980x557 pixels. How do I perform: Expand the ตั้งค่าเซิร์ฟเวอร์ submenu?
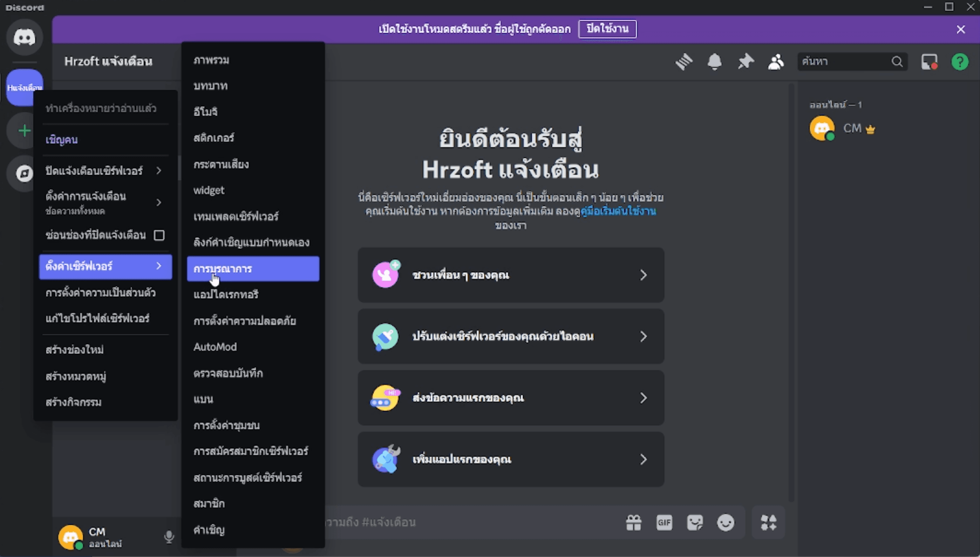click(105, 267)
